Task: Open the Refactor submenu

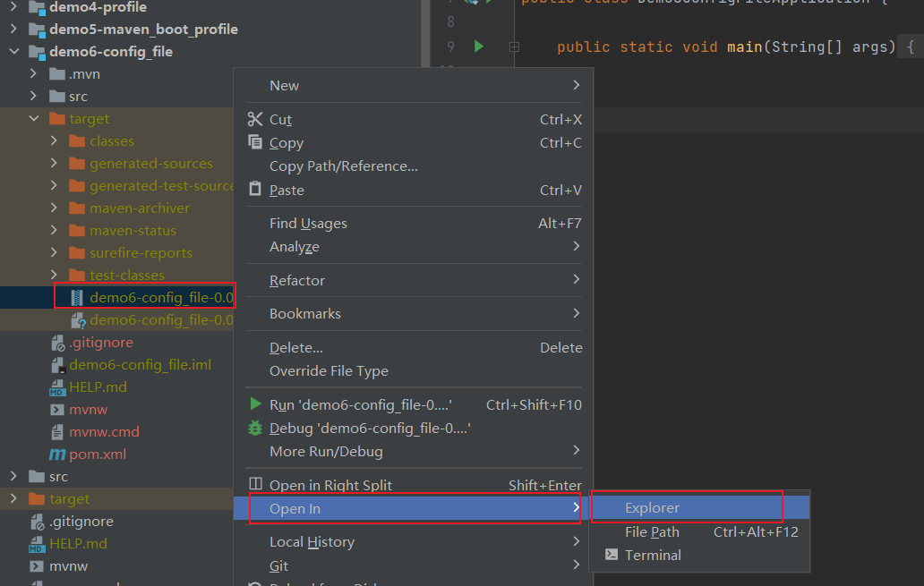Action: click(x=414, y=280)
